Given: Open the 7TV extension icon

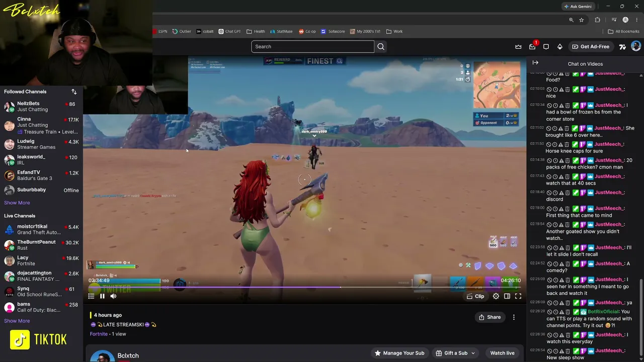Looking at the screenshot, I should click(x=622, y=47).
